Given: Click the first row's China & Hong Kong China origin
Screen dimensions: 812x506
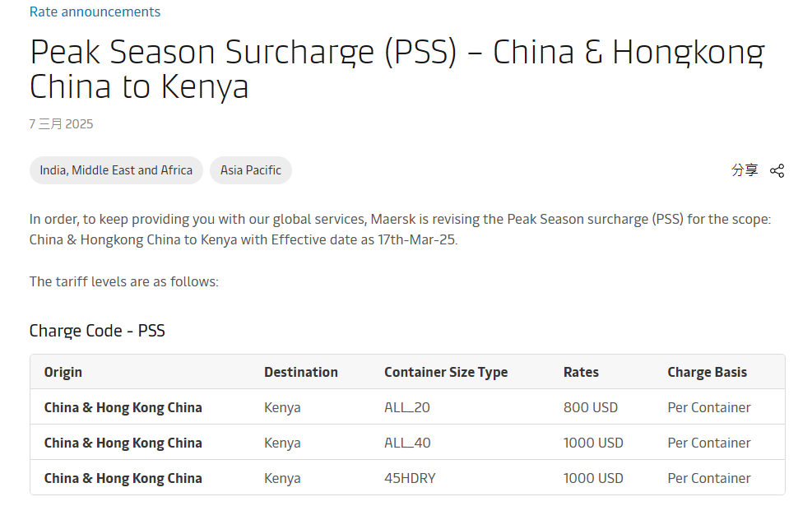Looking at the screenshot, I should pos(123,407).
